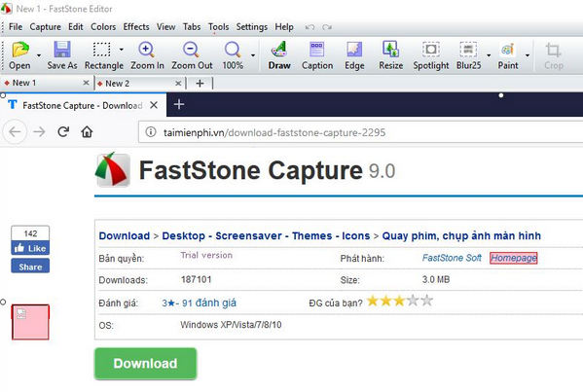Open the Tabs menu
Viewport: 583px width, 392px height.
tap(192, 27)
